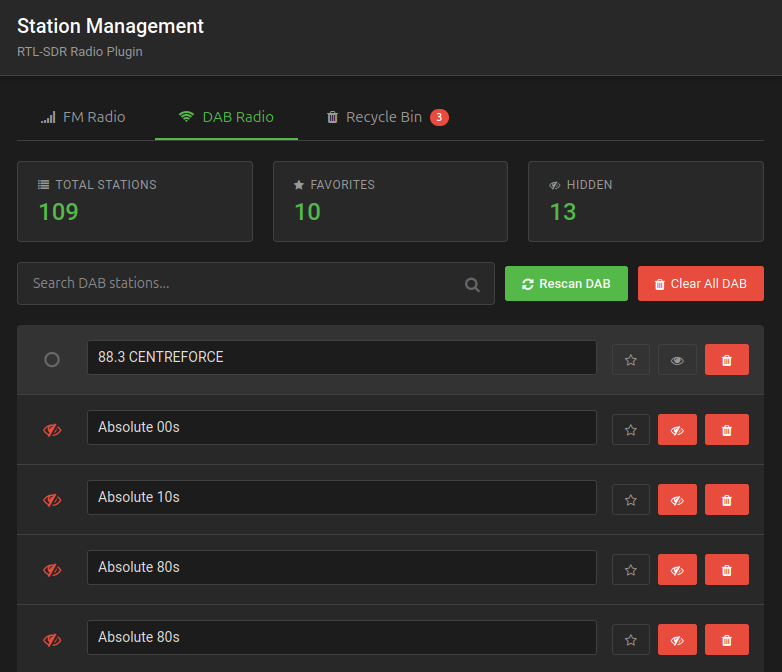This screenshot has height=672, width=782.
Task: Click the Clear All DAB button
Action: (700, 284)
